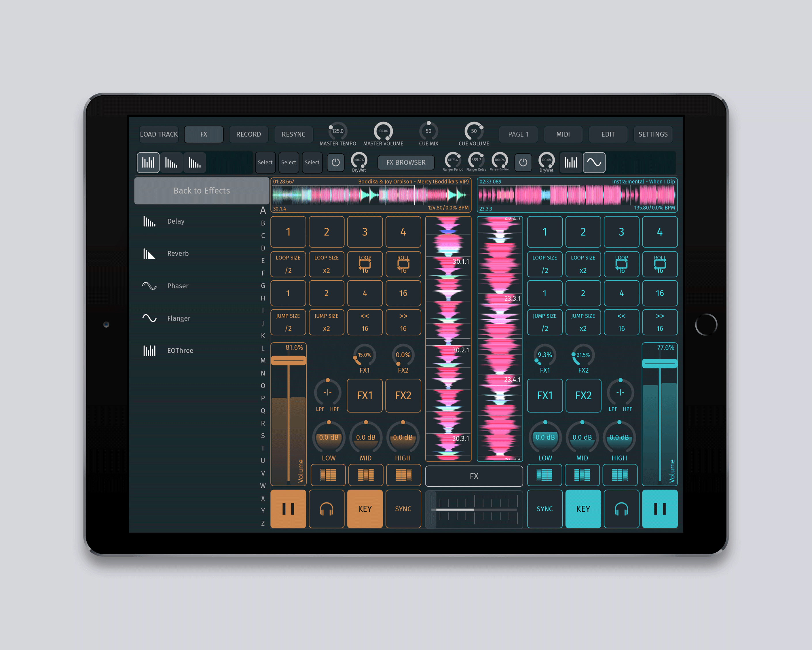812x650 pixels.
Task: Click the RESYNC button
Action: click(x=293, y=134)
